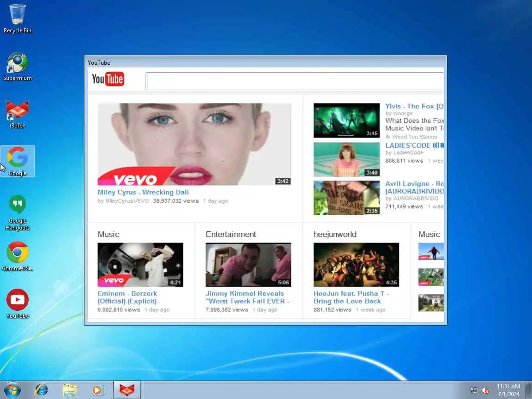Open the Ylvis The Fox thumbnail
532x399 pixels.
click(x=346, y=121)
